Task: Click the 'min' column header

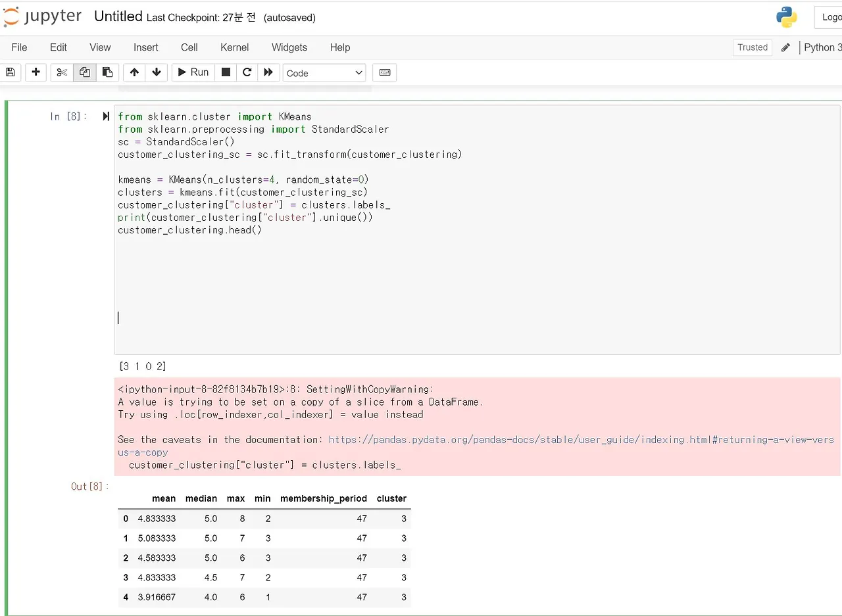Action: click(x=262, y=498)
